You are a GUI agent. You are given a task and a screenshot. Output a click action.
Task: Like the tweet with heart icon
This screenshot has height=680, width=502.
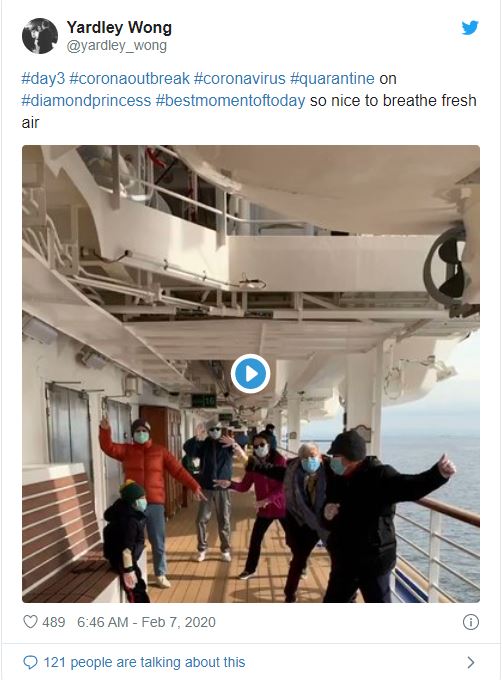point(30,622)
